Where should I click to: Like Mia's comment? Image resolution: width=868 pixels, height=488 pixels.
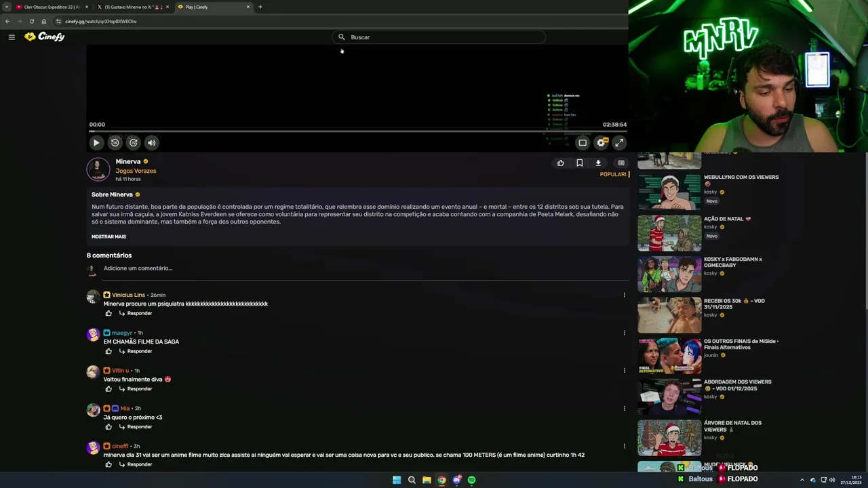coord(108,426)
